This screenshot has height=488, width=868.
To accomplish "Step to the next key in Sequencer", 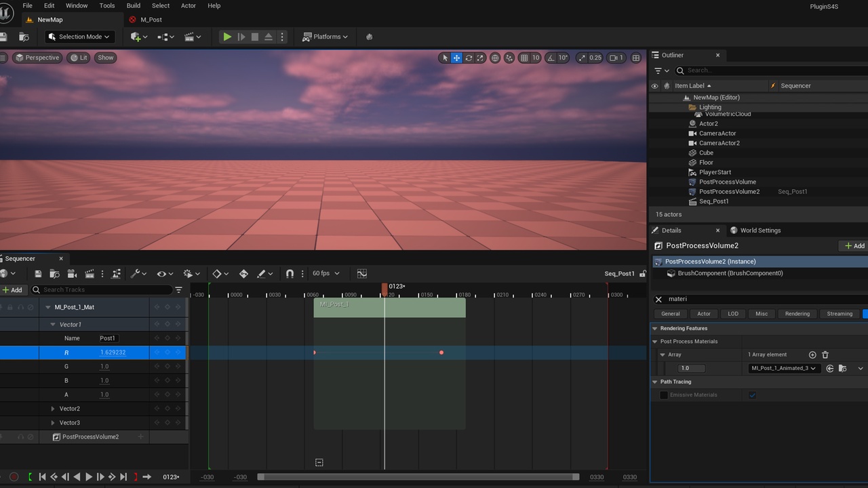I will coord(112,477).
